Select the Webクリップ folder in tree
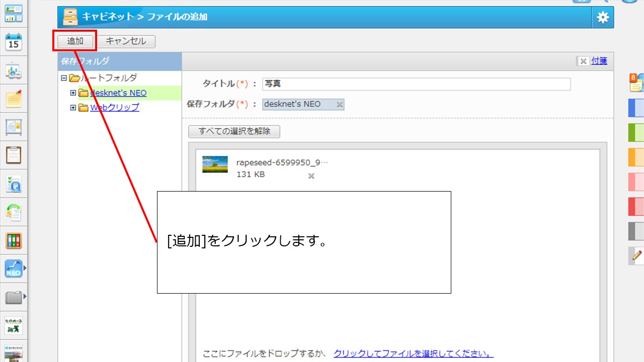The height and width of the screenshot is (362, 644). [x=115, y=108]
